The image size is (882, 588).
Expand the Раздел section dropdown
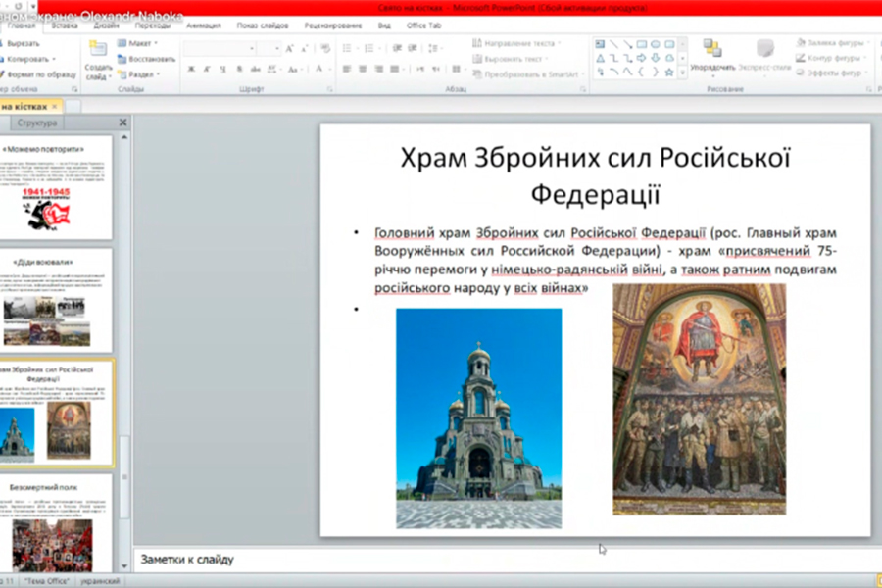tap(142, 74)
